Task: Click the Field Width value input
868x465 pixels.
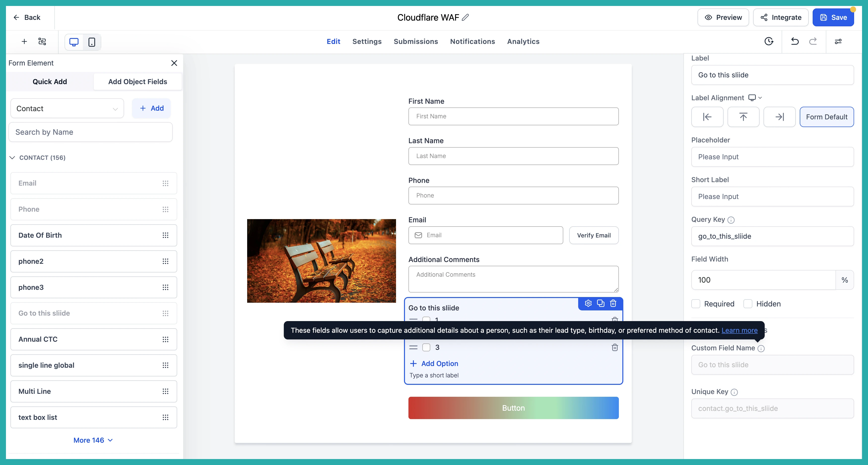Action: [x=763, y=280]
